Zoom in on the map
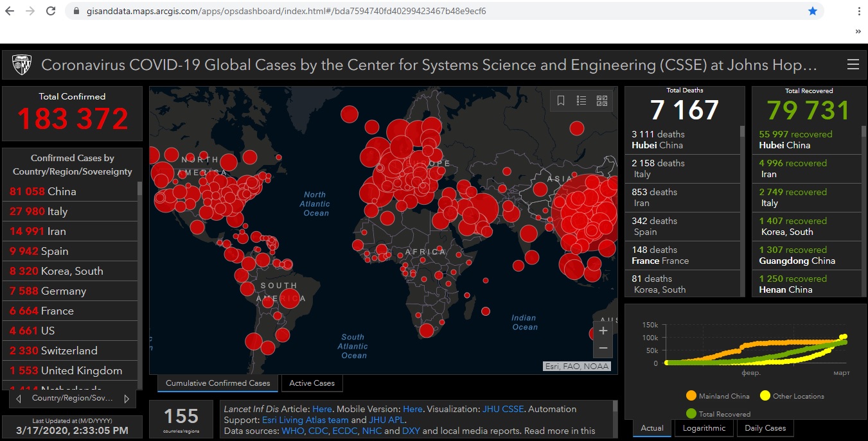The width and height of the screenshot is (868, 441). 603,331
